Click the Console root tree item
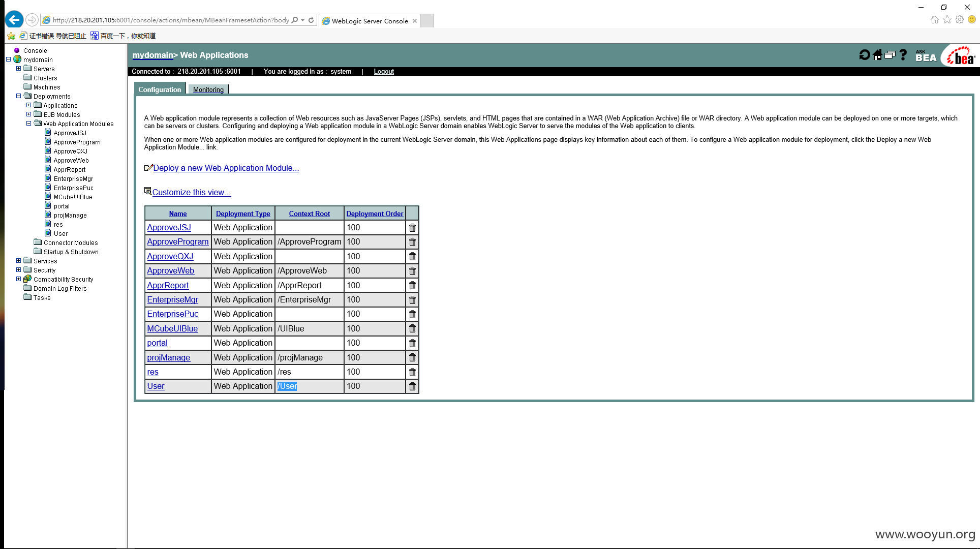The height and width of the screenshot is (549, 980). [35, 51]
